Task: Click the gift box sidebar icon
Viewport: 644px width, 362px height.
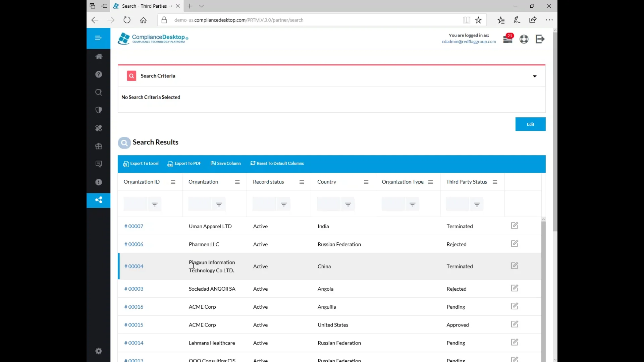Action: click(x=99, y=146)
